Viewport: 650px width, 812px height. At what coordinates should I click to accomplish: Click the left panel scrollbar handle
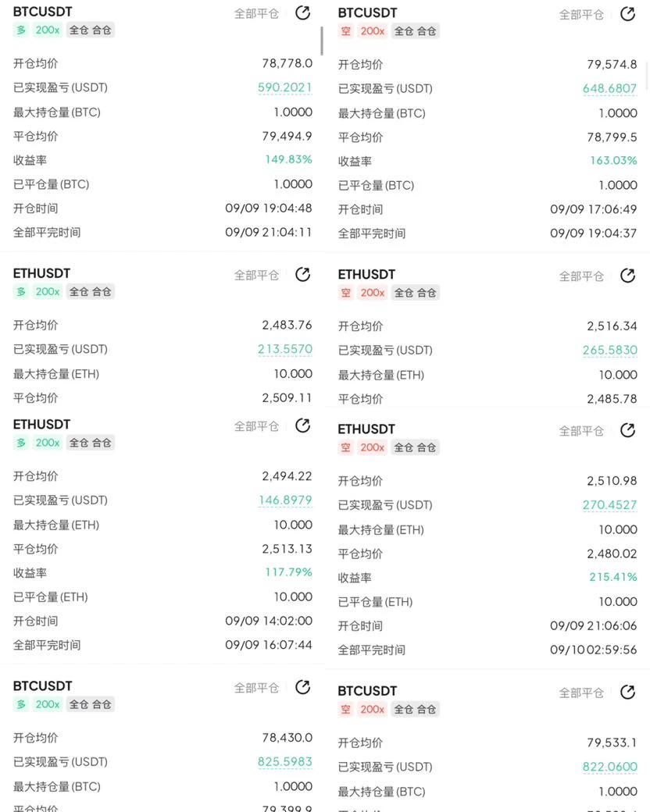tap(322, 41)
